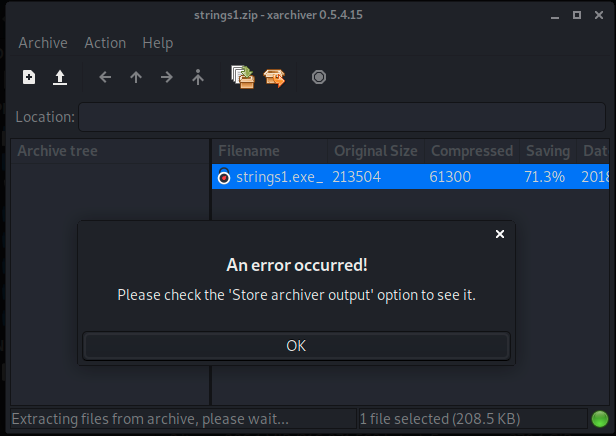Go forward using the right arrow
The width and height of the screenshot is (616, 436).
click(167, 77)
